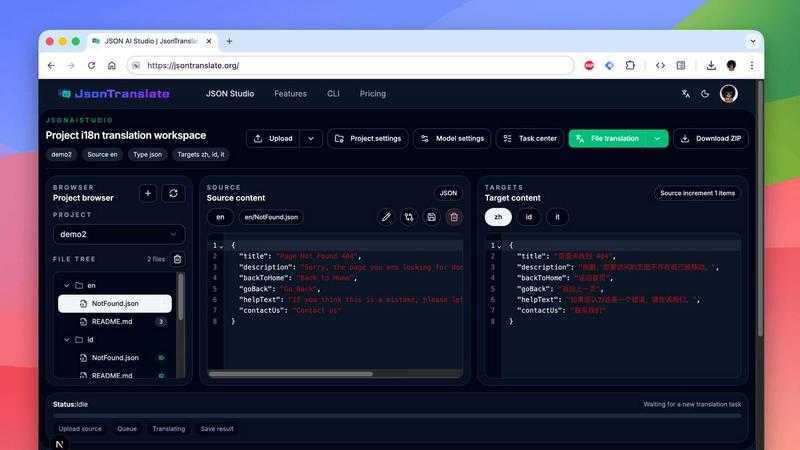Select README.md under id folder
Image resolution: width=800 pixels, height=450 pixels.
click(x=115, y=375)
